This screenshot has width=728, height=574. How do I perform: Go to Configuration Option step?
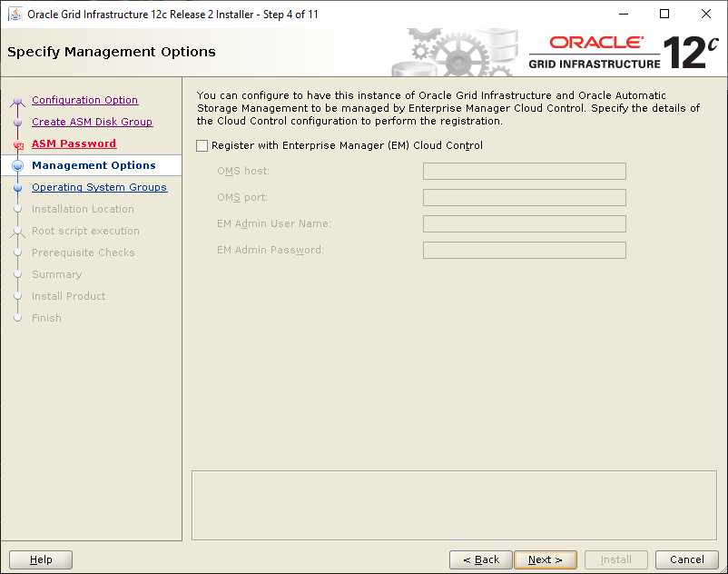coord(85,100)
